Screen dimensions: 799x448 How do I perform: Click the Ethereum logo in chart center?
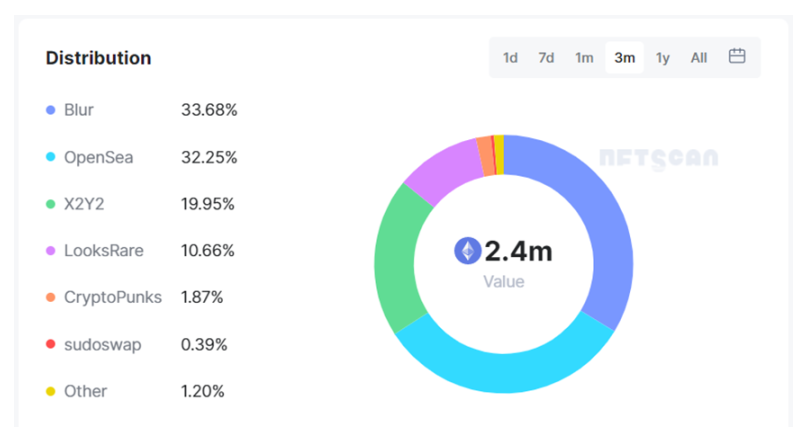[468, 251]
